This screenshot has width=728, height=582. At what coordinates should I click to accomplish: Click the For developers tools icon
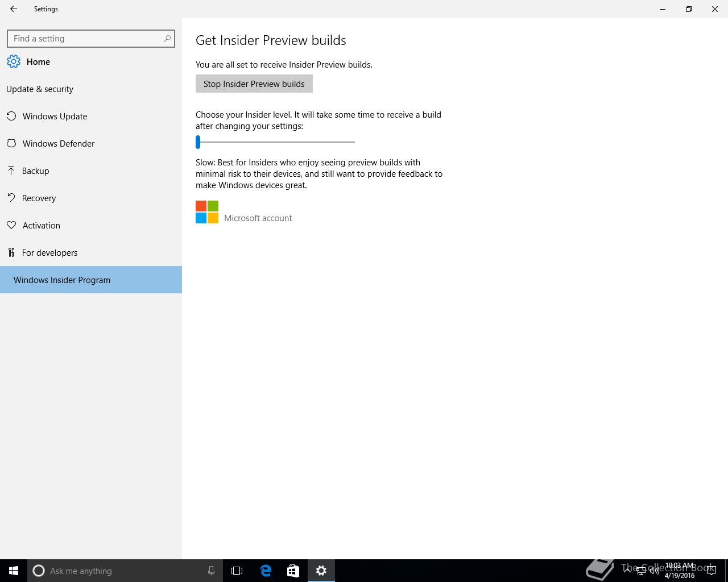(11, 252)
